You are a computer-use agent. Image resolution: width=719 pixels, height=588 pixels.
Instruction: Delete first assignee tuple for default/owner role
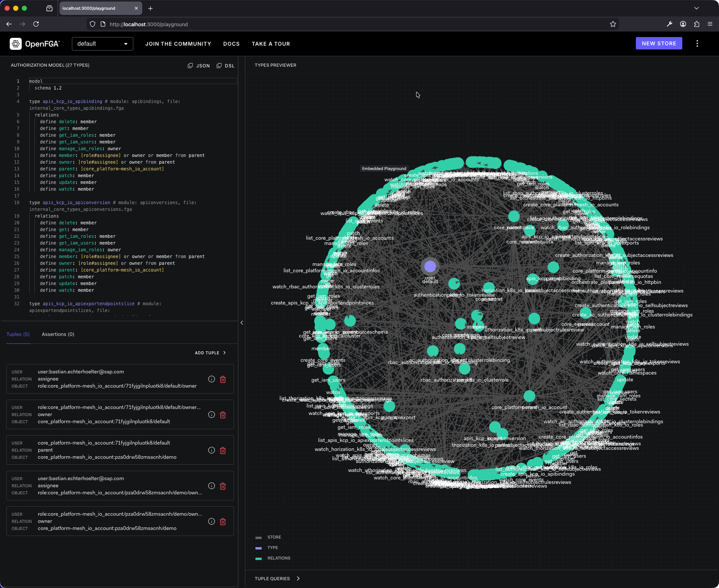[223, 379]
